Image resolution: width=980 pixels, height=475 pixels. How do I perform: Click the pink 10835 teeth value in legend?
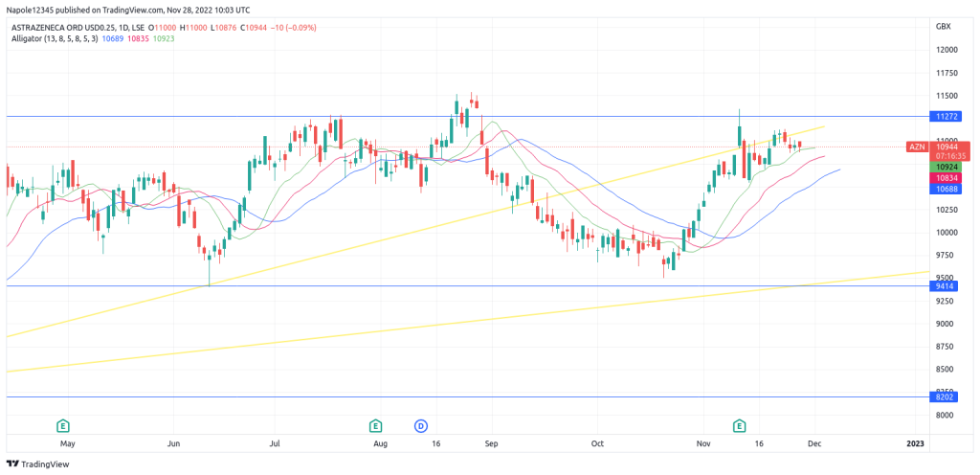tap(137, 38)
